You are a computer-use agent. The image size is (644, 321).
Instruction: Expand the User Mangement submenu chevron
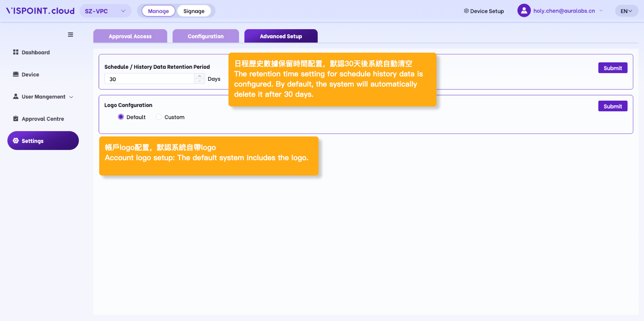[x=71, y=97]
